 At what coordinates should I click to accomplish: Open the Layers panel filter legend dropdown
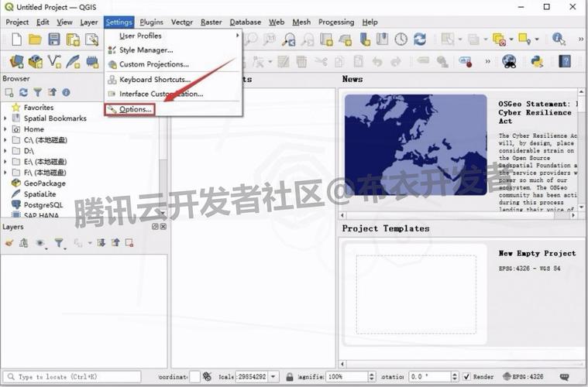point(60,243)
